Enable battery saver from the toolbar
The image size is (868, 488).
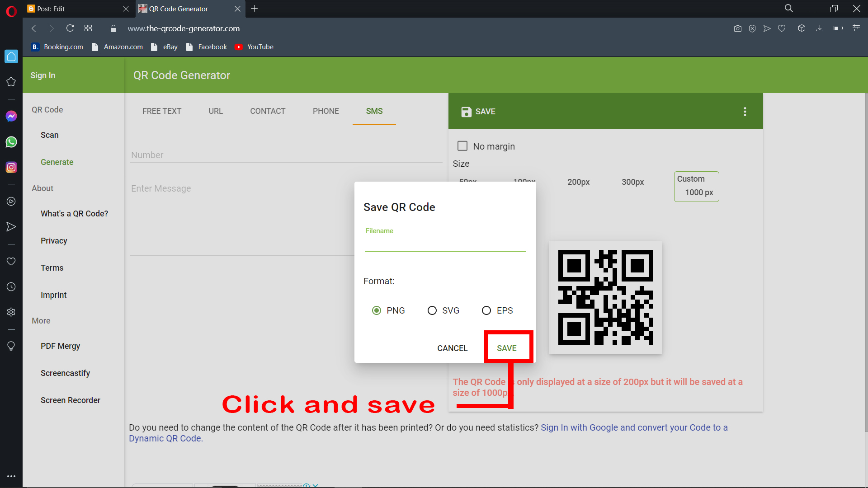pos(838,28)
